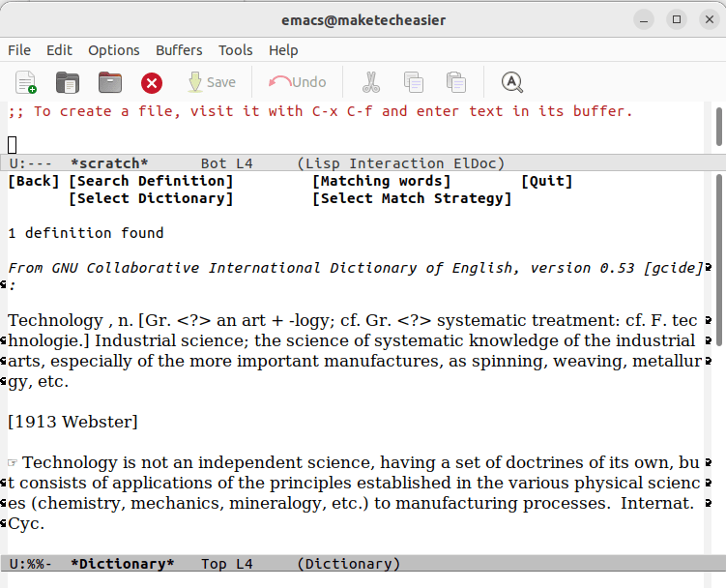Click the '[1913 Webster]' text

point(73,422)
